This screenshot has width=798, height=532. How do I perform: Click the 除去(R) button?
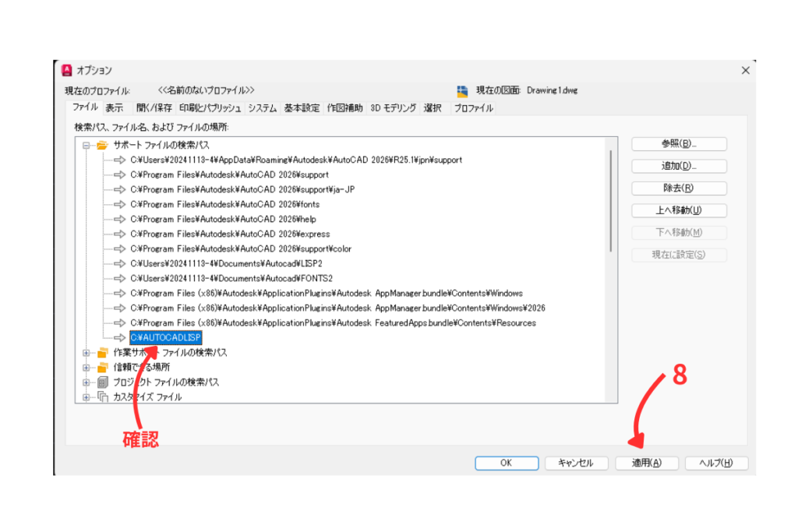pos(678,188)
